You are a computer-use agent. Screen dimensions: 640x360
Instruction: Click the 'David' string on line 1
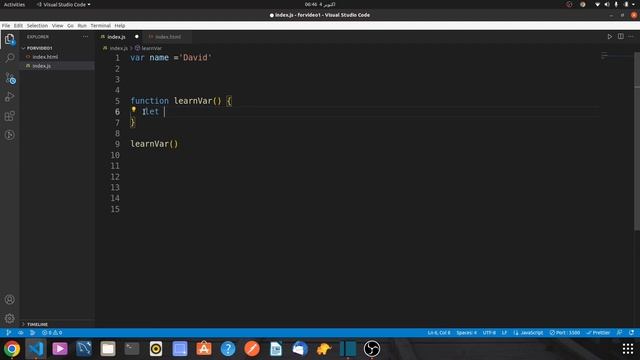click(195, 58)
